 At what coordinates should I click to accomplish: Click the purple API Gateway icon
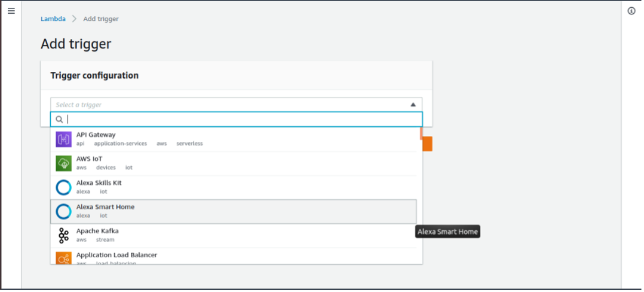(x=63, y=139)
